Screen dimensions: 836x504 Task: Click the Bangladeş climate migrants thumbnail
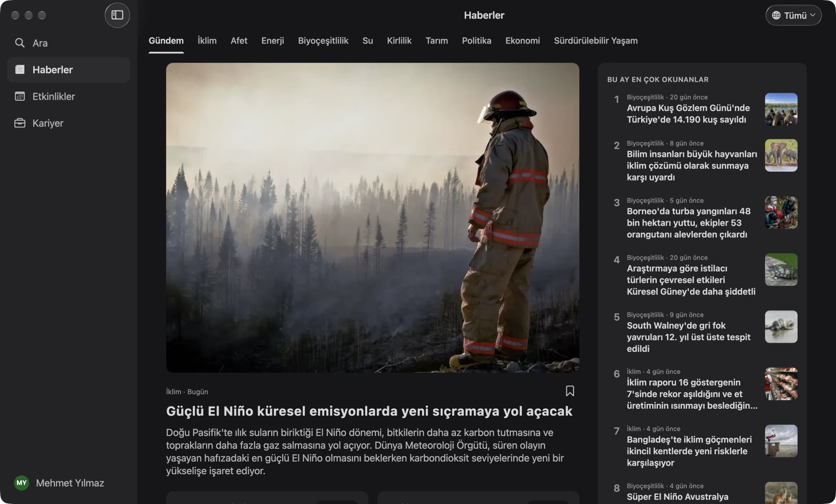781,441
